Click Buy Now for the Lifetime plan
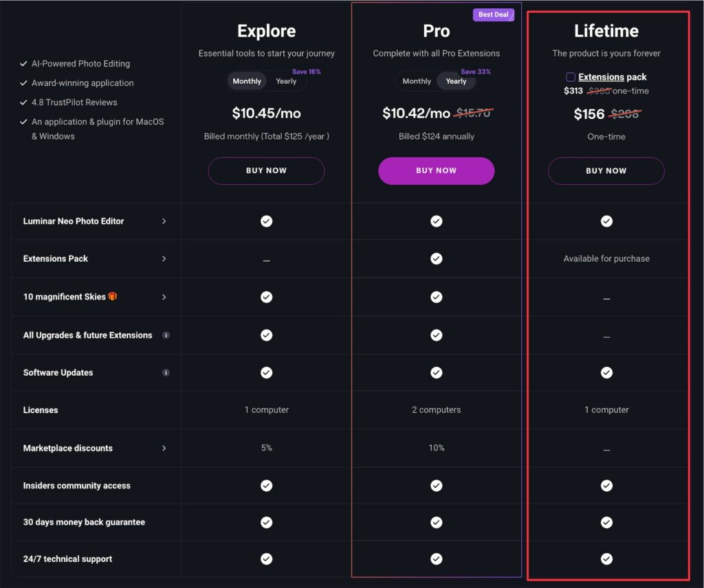This screenshot has width=704, height=588. (x=606, y=171)
